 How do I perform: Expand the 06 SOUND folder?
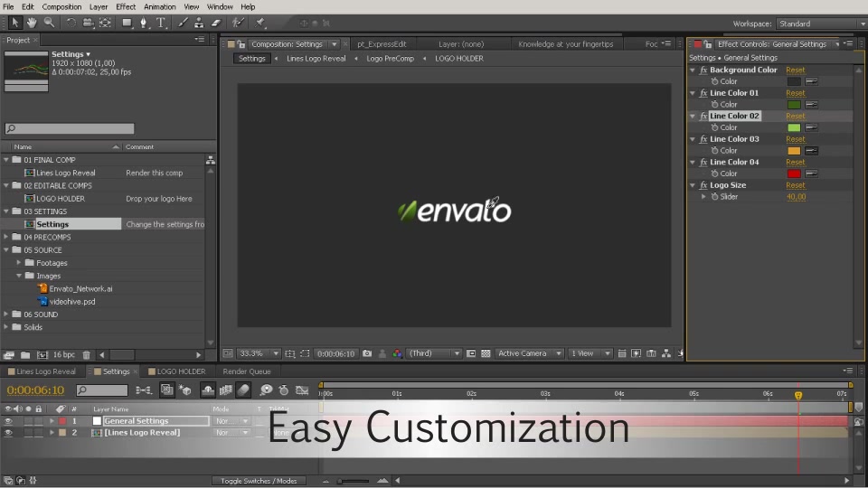pos(6,314)
